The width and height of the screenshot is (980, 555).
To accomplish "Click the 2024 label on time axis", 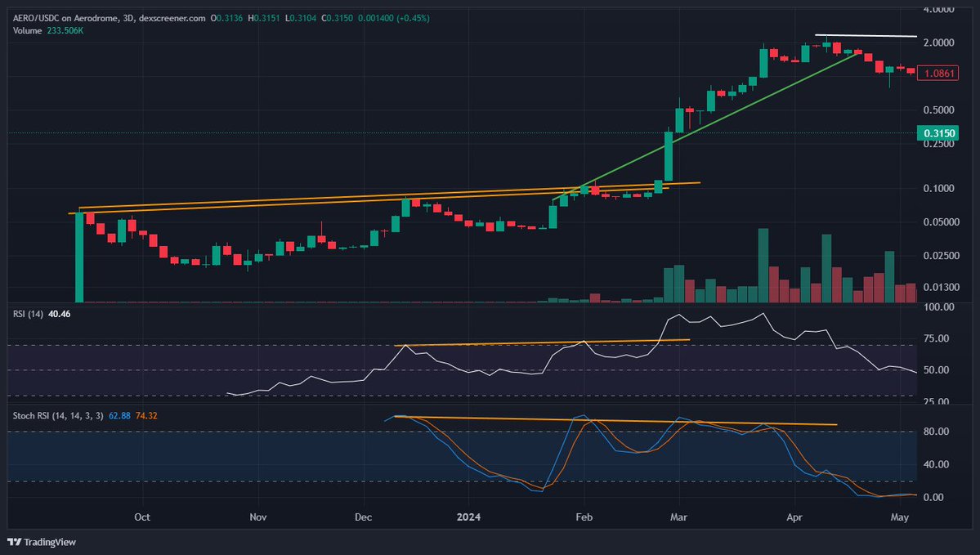I will point(468,517).
